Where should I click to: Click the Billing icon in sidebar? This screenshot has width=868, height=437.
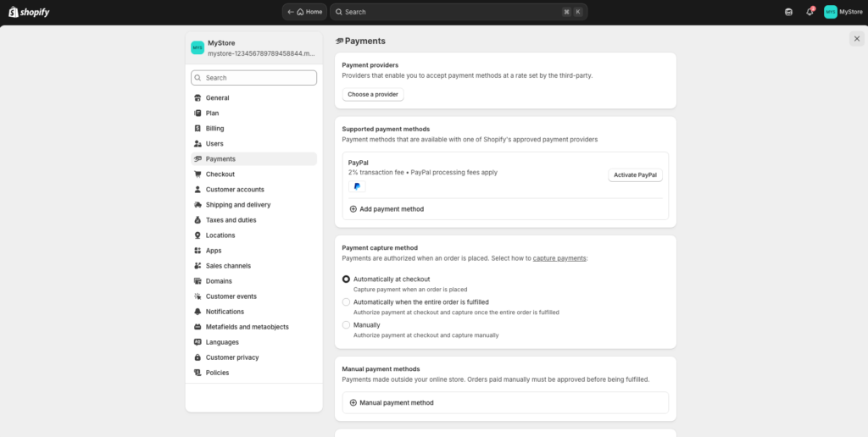click(x=198, y=129)
